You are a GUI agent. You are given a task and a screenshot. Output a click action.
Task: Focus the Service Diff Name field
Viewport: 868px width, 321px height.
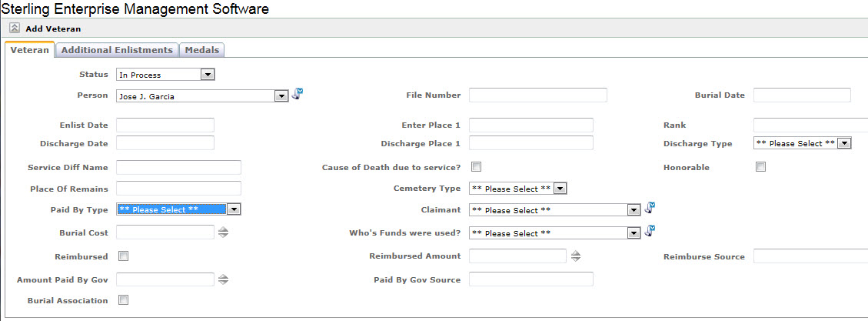[x=179, y=167]
